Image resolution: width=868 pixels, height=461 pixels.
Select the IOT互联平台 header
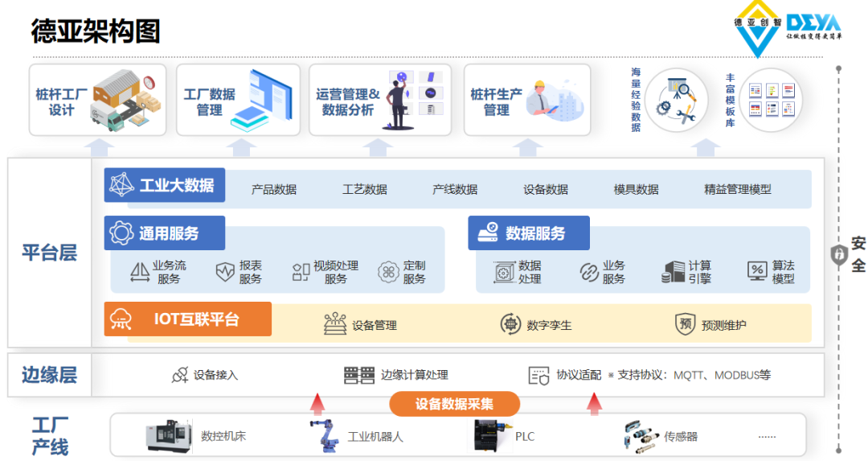pos(187,319)
